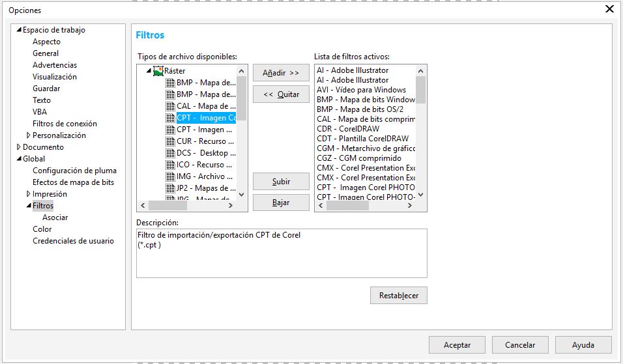
Task: Click the DCS filter grid icon
Action: click(170, 153)
